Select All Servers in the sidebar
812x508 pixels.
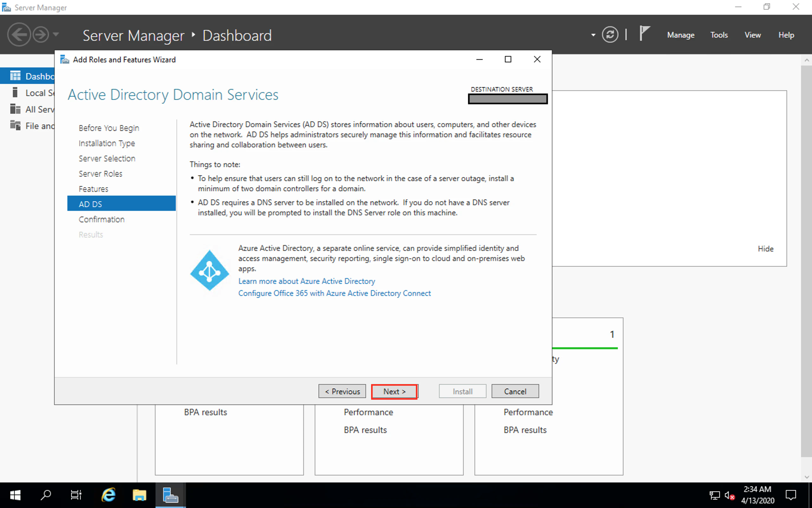(28, 109)
